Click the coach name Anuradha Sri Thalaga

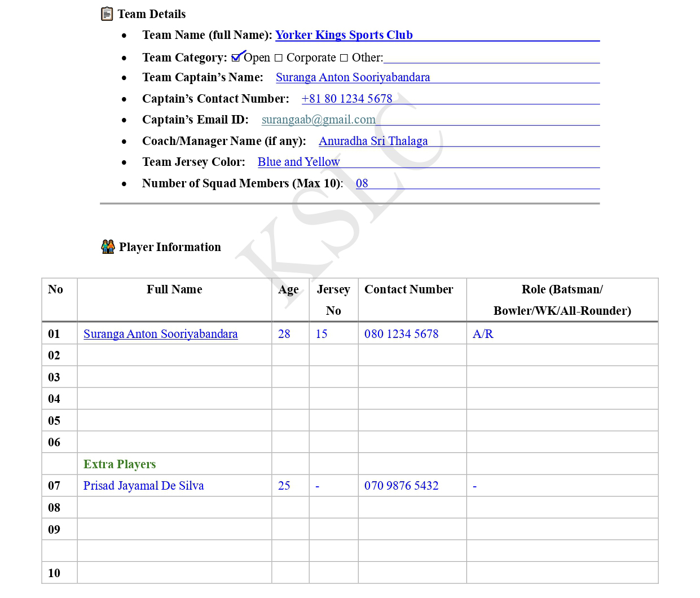coord(373,141)
